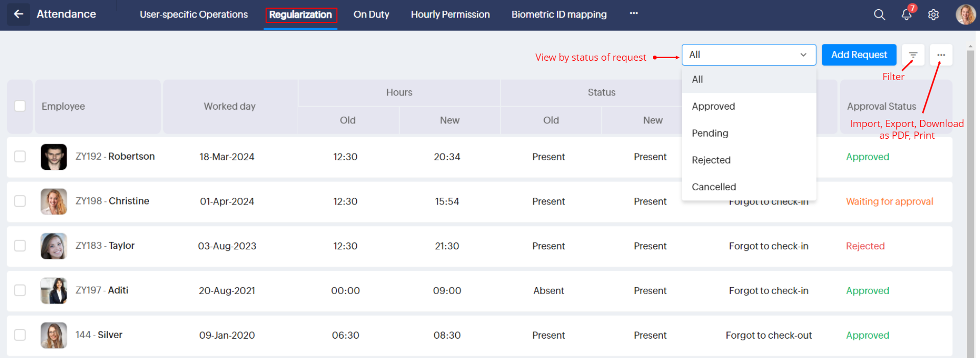The image size is (980, 358).
Task: Pick Rejected in the status list
Action: click(711, 160)
